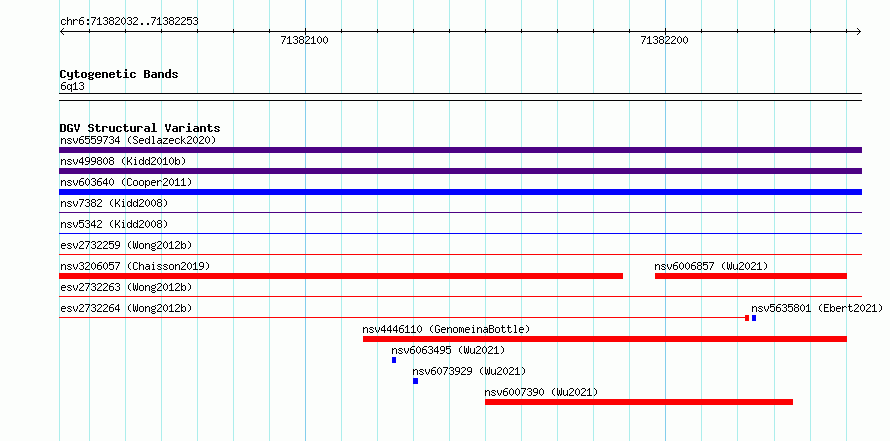Click the nsv6063495 (Wu2021) label
The width and height of the screenshot is (890, 441).
pos(448,350)
